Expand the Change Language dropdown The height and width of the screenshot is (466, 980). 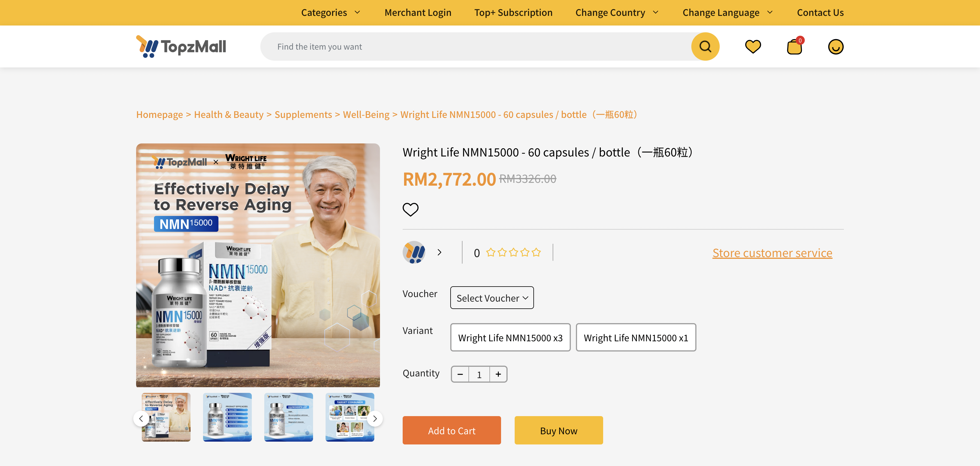tap(727, 12)
